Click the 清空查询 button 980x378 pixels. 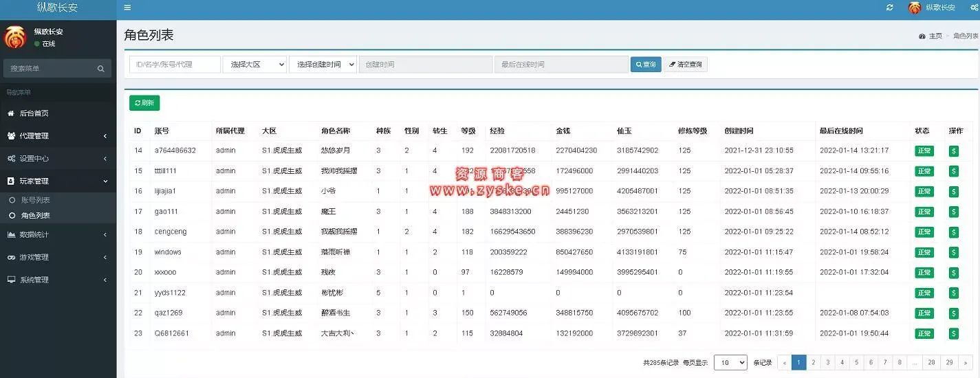pyautogui.click(x=686, y=64)
